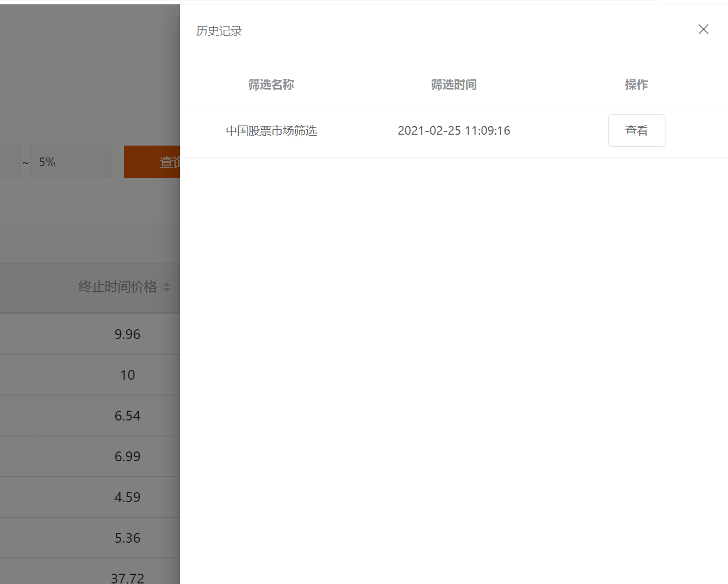This screenshot has width=728, height=584.
Task: Click the 2021-02-25 11:09:16 timestamp cell
Action: click(x=453, y=130)
